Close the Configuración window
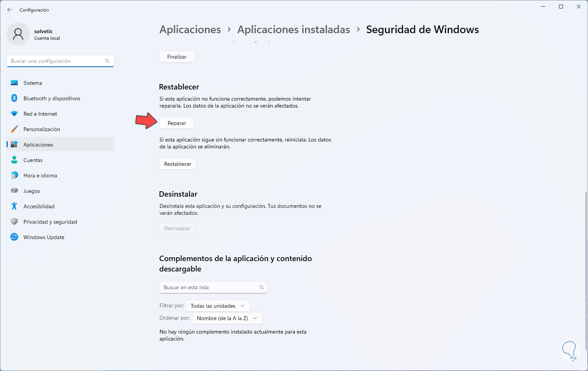Screen dimensions: 588x371 point(579,7)
